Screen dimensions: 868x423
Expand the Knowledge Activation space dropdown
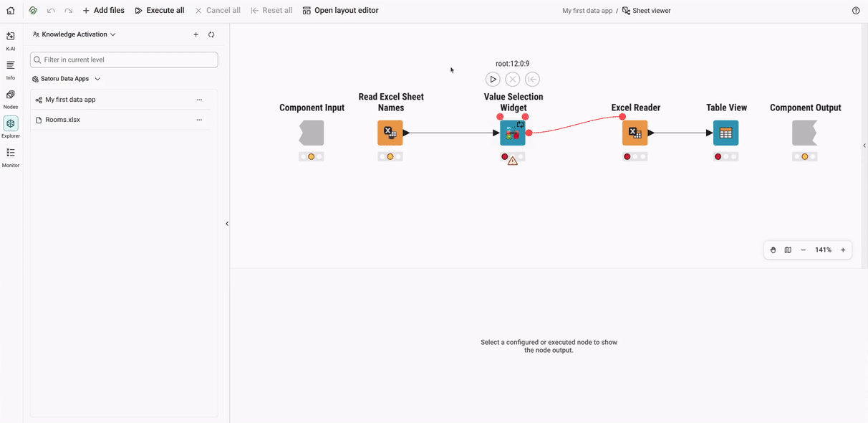(x=74, y=34)
